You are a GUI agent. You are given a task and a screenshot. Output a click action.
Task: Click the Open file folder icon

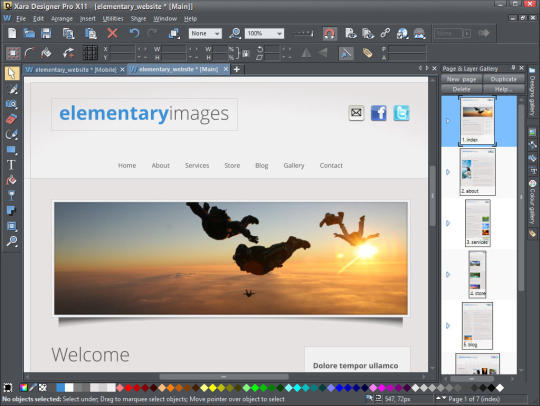coord(29,33)
